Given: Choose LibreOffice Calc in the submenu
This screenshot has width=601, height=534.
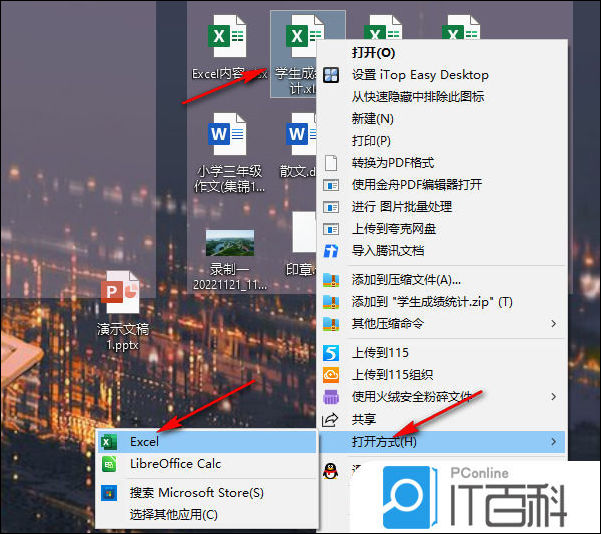Looking at the screenshot, I should click(x=207, y=464).
